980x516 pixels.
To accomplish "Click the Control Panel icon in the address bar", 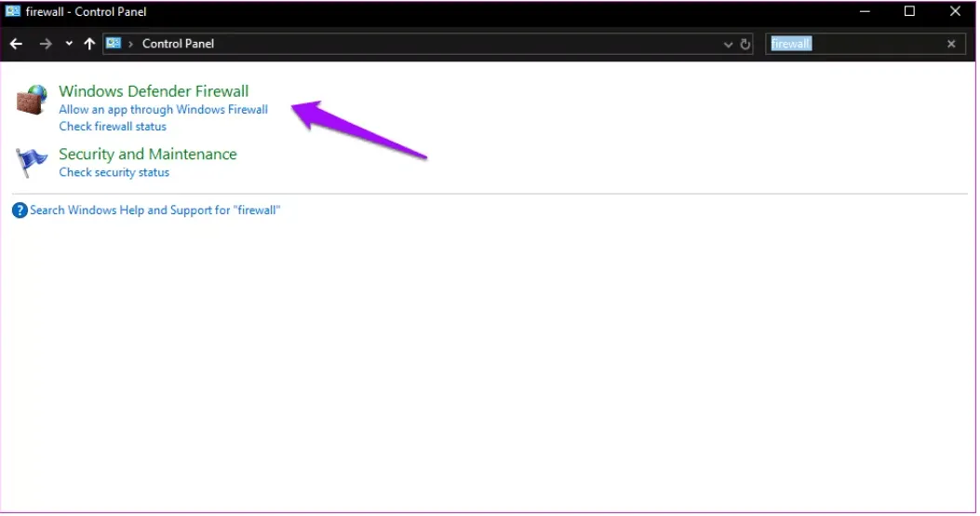I will point(114,44).
